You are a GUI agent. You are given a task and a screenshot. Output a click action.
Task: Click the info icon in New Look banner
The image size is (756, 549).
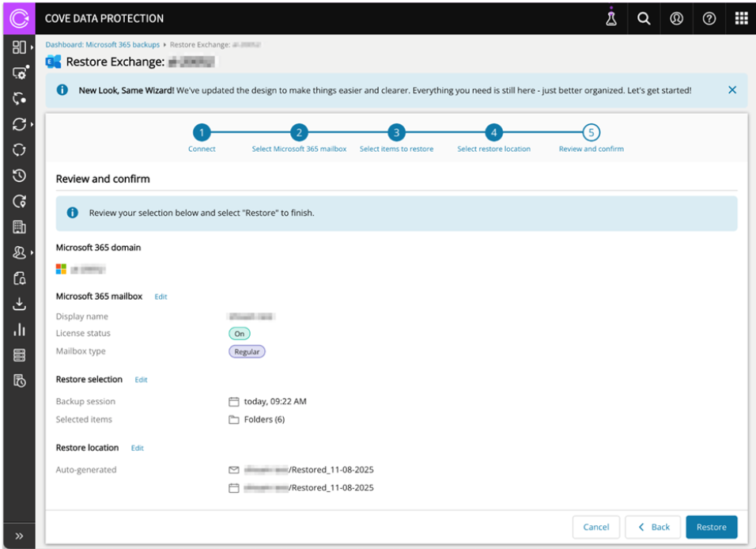click(62, 89)
